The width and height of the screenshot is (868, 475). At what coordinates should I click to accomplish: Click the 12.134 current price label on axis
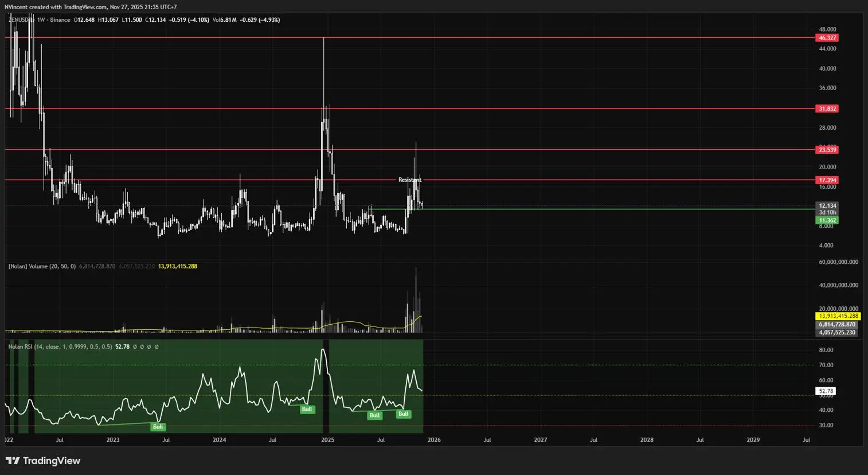(827, 205)
